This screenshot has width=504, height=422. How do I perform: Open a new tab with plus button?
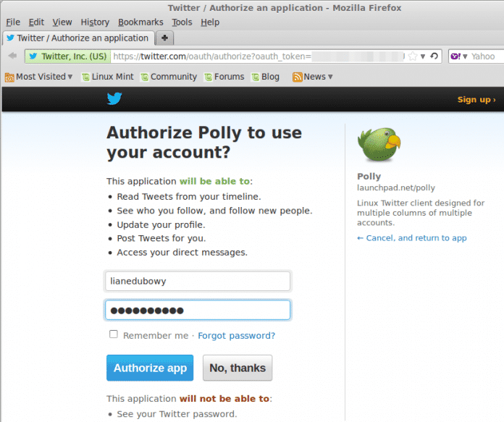[165, 38]
